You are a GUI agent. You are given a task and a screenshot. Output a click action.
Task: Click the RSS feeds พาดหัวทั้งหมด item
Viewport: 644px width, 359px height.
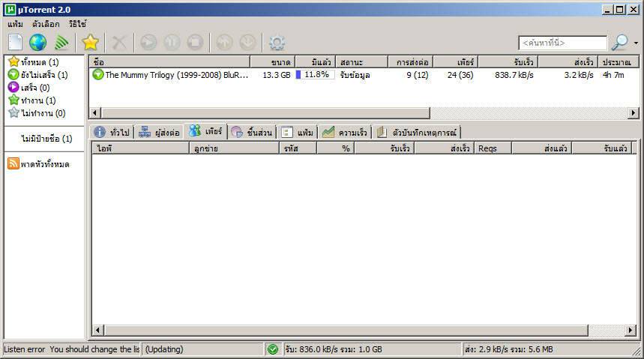click(38, 164)
